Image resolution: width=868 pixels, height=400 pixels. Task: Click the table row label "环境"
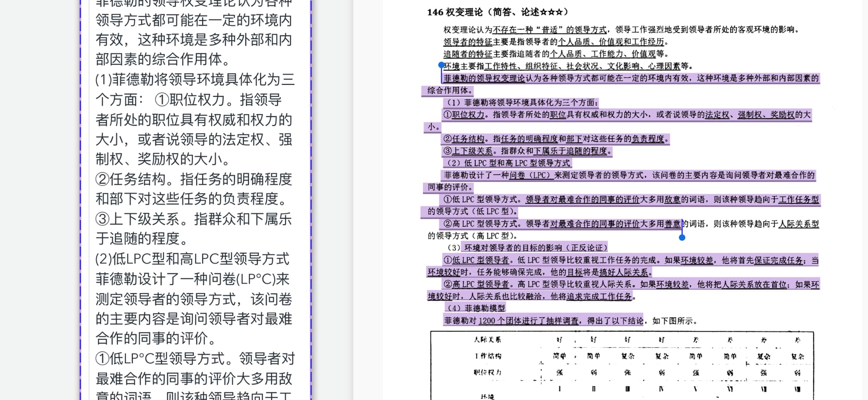[487, 396]
